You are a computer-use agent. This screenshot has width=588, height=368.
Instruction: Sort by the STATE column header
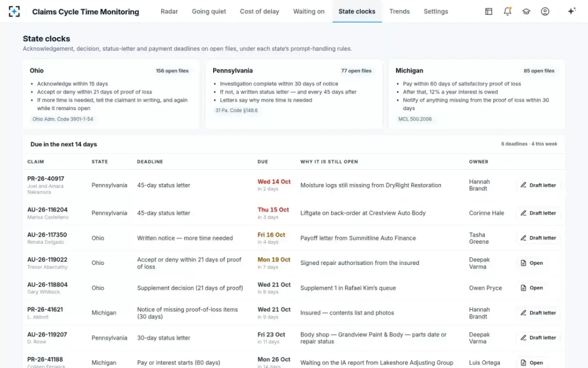[99, 161]
